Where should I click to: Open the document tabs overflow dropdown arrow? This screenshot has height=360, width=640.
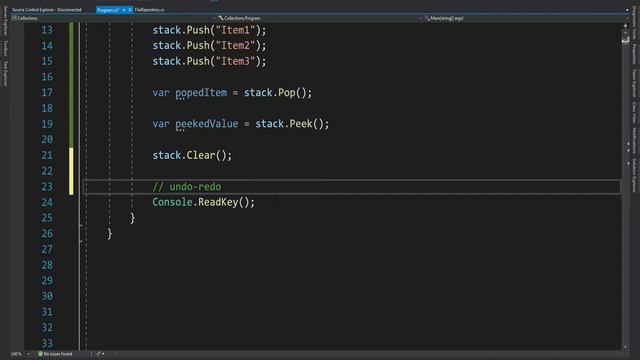coord(627,10)
